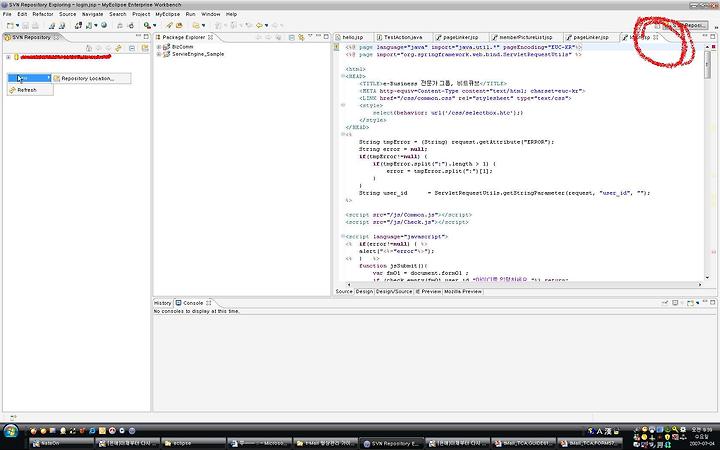Screen dimensions: 720x450
Task: Click Collapse All in SVN Repository toolbar
Action: pyautogui.click(x=132, y=48)
